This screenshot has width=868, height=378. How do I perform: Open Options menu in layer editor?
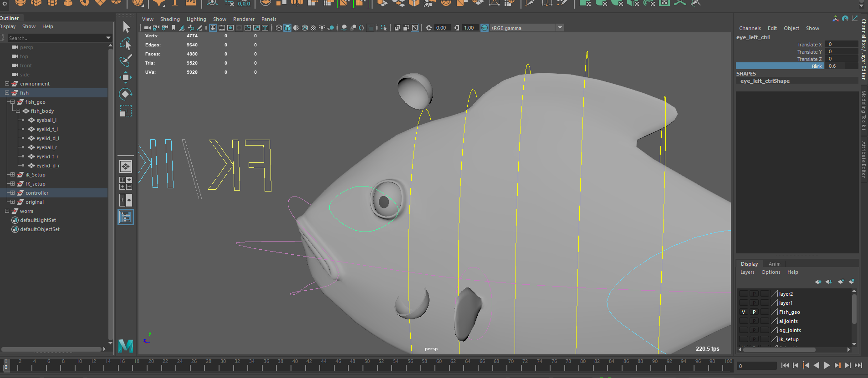coord(771,272)
